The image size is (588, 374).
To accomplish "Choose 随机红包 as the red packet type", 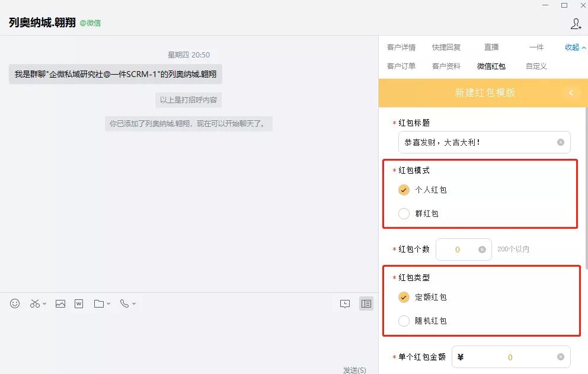I will pyautogui.click(x=404, y=321).
